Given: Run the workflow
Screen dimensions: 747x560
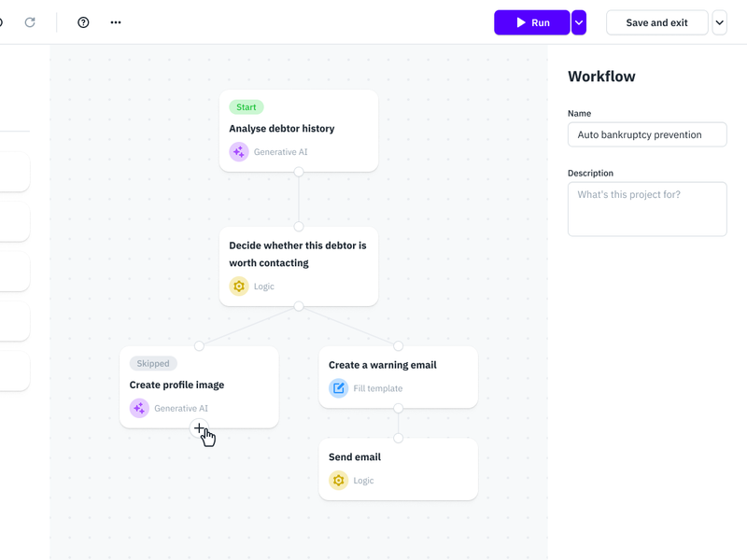Looking at the screenshot, I should (x=532, y=22).
